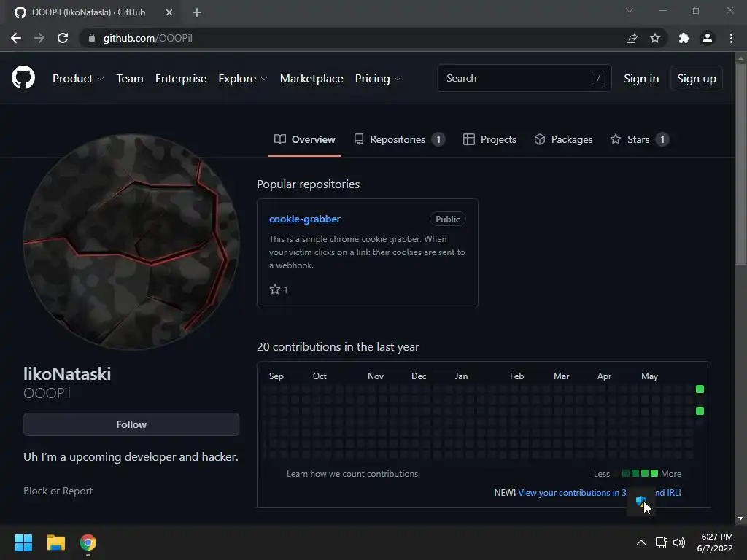Screen dimensions: 747x560
Task: Click Sign in
Action: (x=641, y=79)
